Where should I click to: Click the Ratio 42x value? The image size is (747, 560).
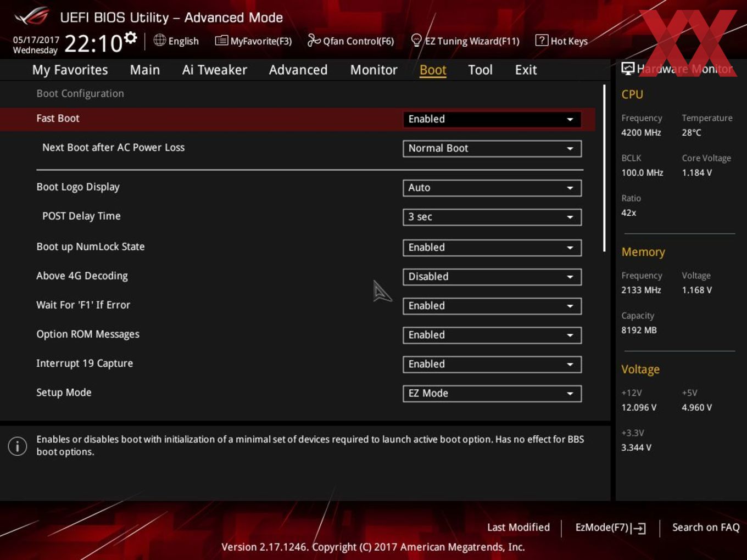coord(628,212)
